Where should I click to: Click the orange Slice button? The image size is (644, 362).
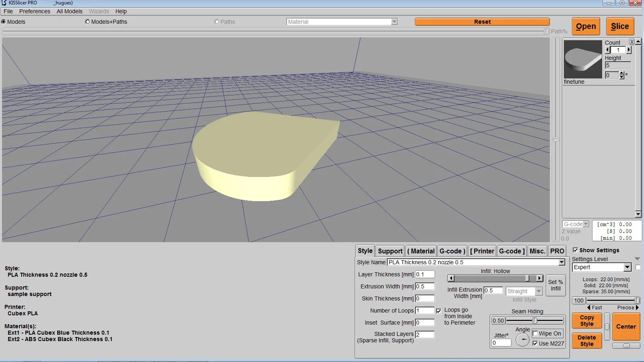(620, 27)
